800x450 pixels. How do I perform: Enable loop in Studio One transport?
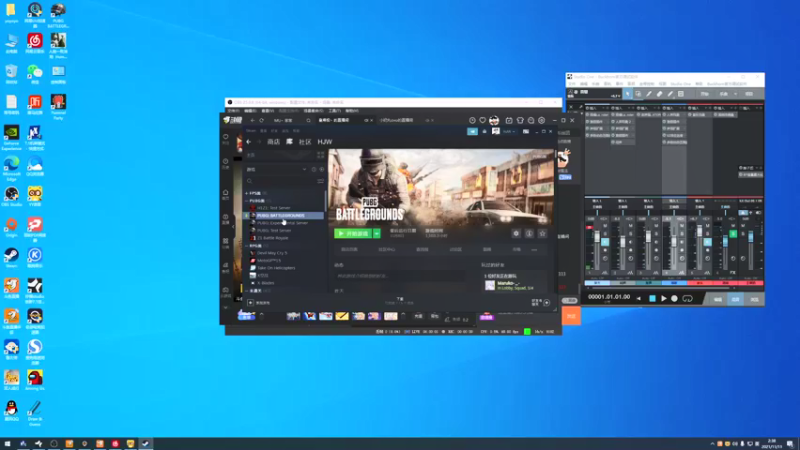[x=687, y=298]
